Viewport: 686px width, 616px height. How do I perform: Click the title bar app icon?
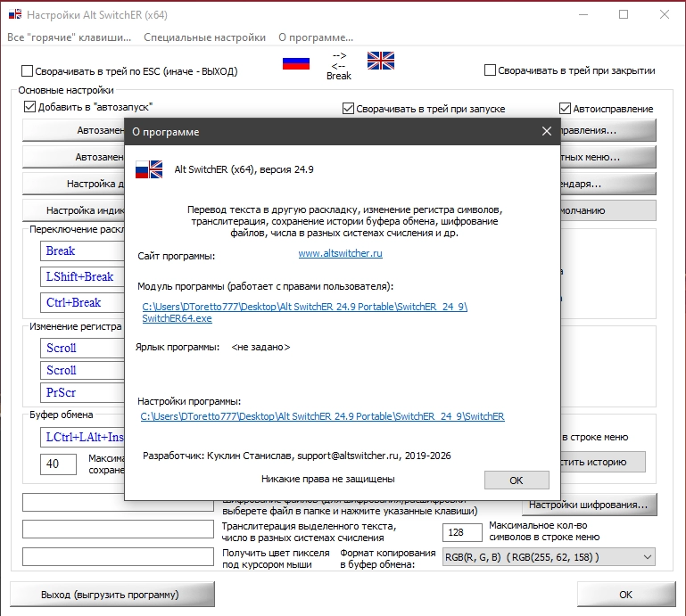click(x=15, y=14)
